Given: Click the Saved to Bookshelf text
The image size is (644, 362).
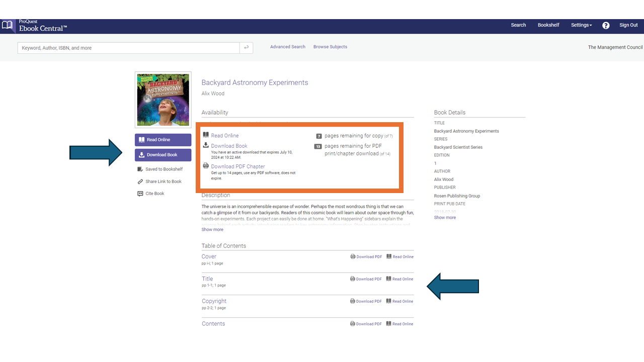Looking at the screenshot, I should (164, 169).
